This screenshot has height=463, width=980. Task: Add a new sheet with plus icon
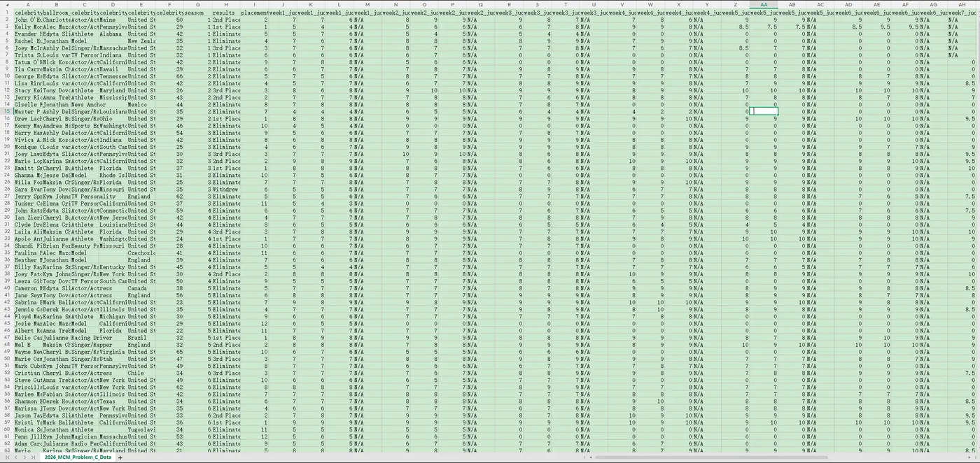click(120, 457)
